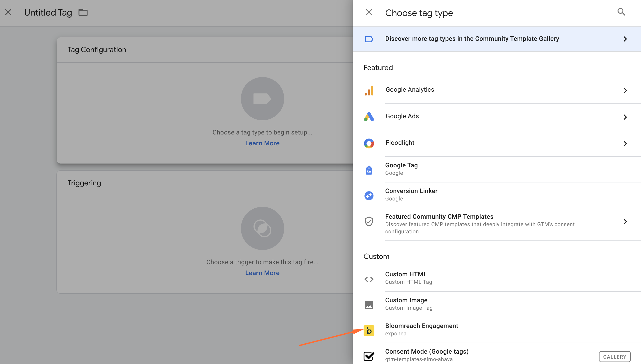This screenshot has width=641, height=364.
Task: Choose the Google Tag type
Action: (497, 170)
